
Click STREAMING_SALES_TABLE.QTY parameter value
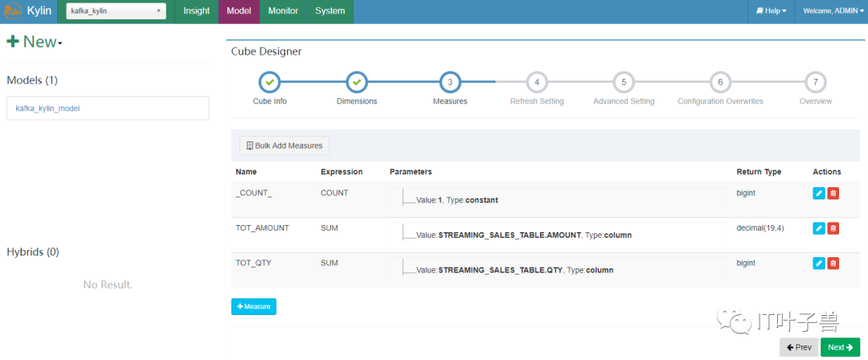(501, 270)
